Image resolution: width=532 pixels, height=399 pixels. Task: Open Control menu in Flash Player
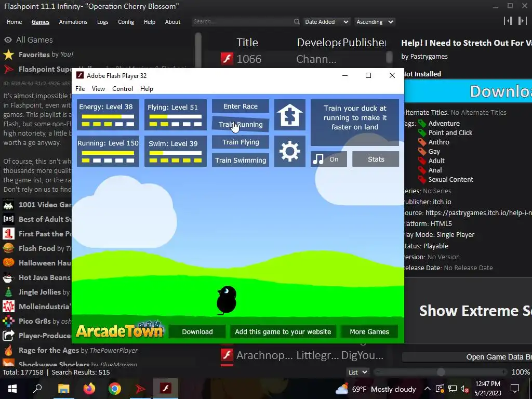point(123,88)
